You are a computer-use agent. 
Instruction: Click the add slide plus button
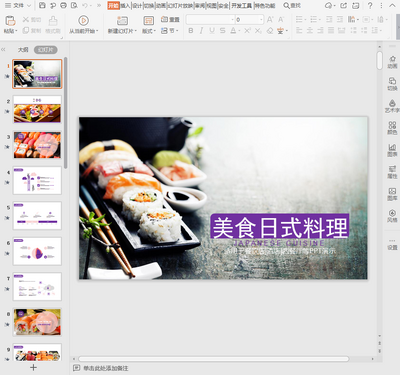(33, 367)
